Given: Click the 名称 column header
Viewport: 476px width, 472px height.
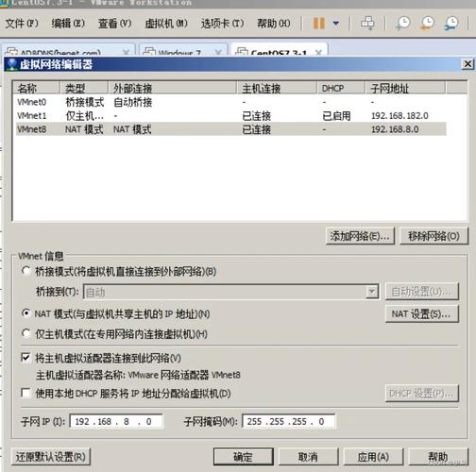Looking at the screenshot, I should pos(36,88).
